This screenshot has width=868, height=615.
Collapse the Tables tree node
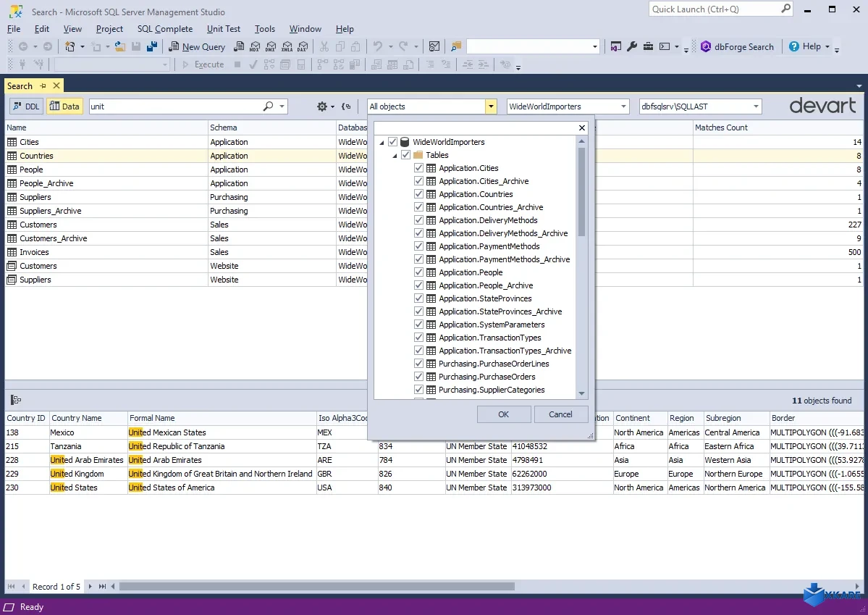[x=395, y=156]
